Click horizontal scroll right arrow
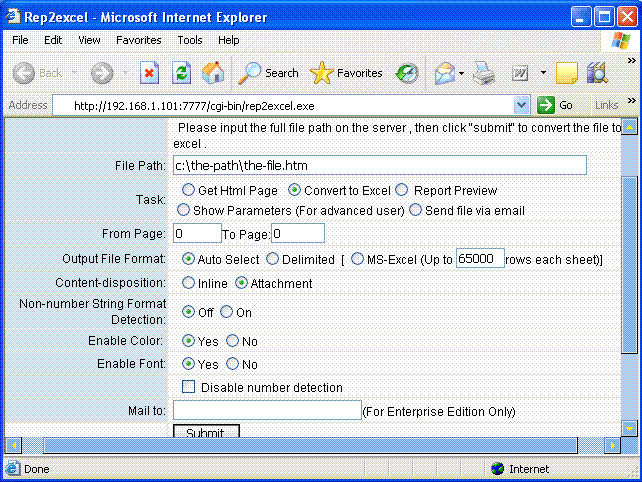The height and width of the screenshot is (482, 642). [x=613, y=445]
